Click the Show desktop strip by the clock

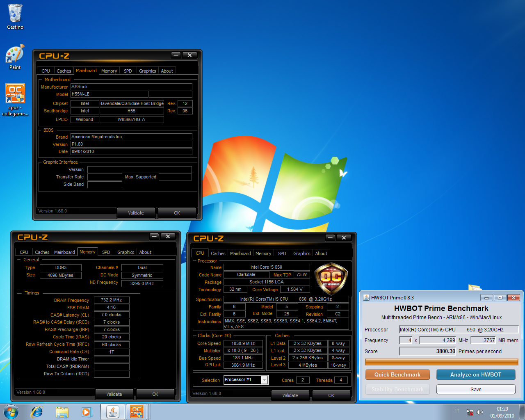(x=522, y=412)
